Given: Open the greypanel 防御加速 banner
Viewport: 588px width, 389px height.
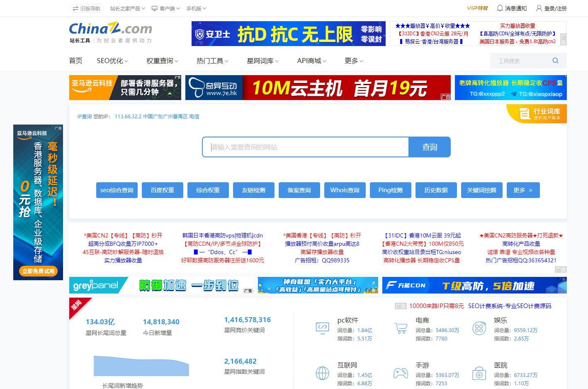Looking at the screenshot, I should [161, 285].
